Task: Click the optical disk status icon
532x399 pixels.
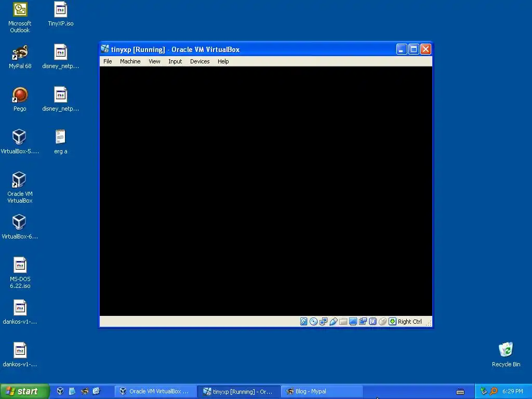Action: [x=313, y=321]
